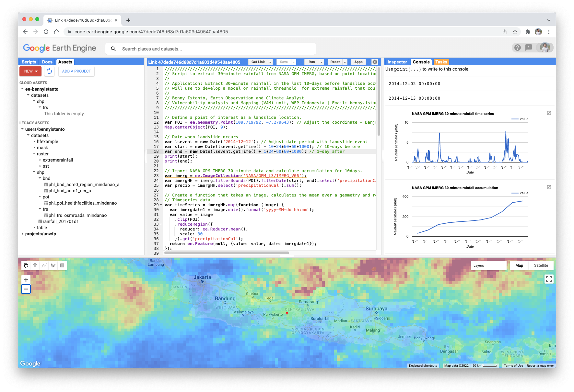
Task: Choose the add marker drawing tool
Action: [x=35, y=265]
